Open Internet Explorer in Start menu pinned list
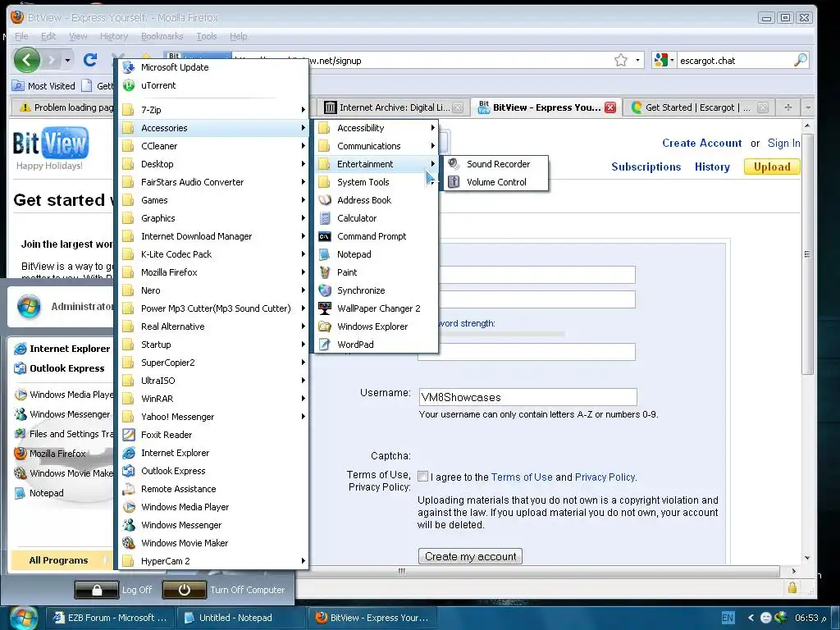The width and height of the screenshot is (840, 630). coord(62,349)
